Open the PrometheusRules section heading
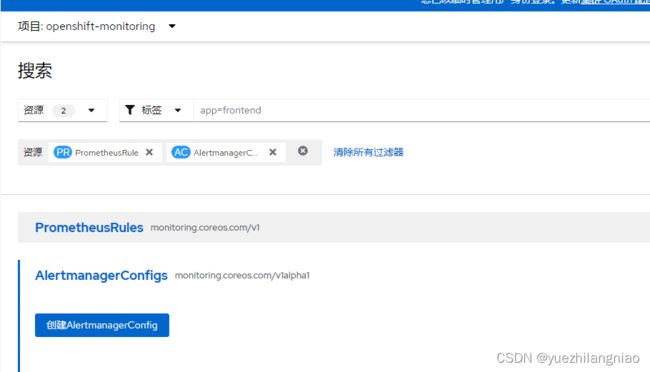The width and height of the screenshot is (650, 372). tap(89, 227)
